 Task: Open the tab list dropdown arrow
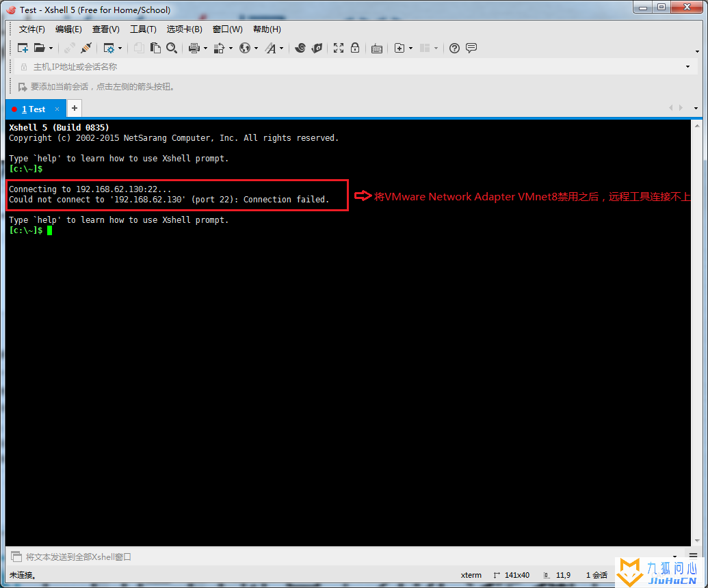[x=696, y=108]
